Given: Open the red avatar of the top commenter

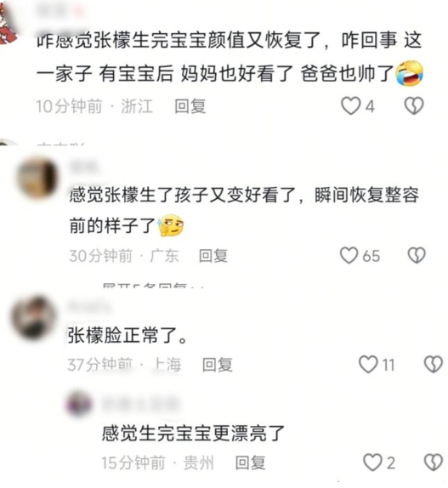Looking at the screenshot, I should point(8,23).
